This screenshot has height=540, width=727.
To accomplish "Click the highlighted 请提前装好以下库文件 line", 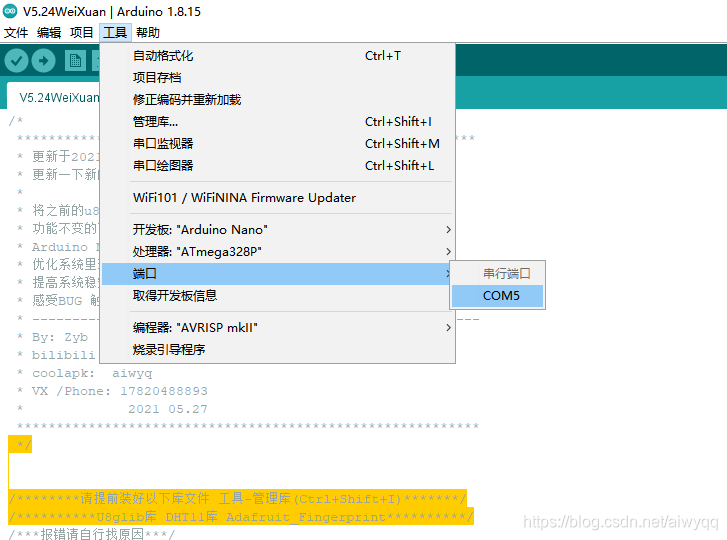I will 237,499.
